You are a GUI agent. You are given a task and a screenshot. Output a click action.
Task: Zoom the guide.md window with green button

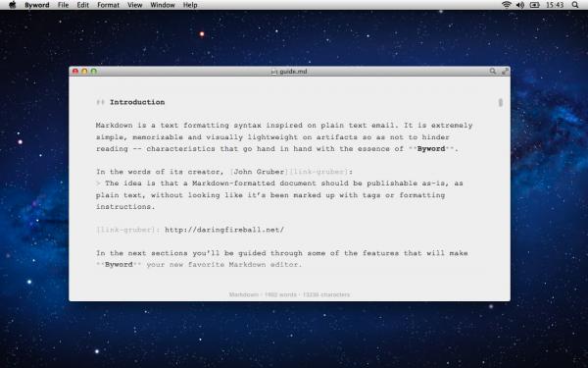(x=93, y=71)
